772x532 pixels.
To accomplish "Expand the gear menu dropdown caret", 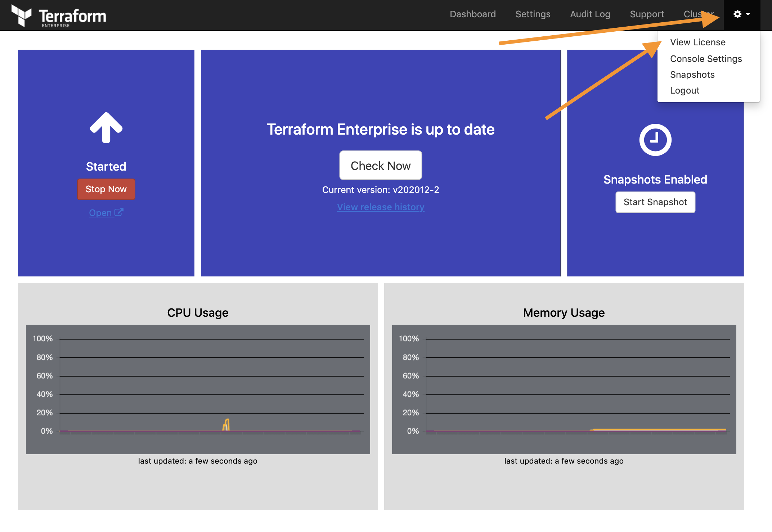I will pyautogui.click(x=748, y=14).
